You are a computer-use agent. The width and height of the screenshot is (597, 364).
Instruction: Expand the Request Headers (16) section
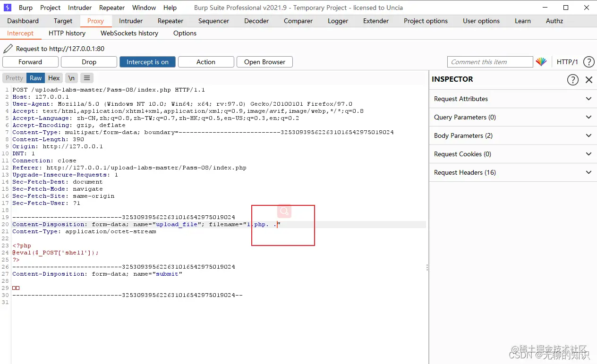point(513,172)
